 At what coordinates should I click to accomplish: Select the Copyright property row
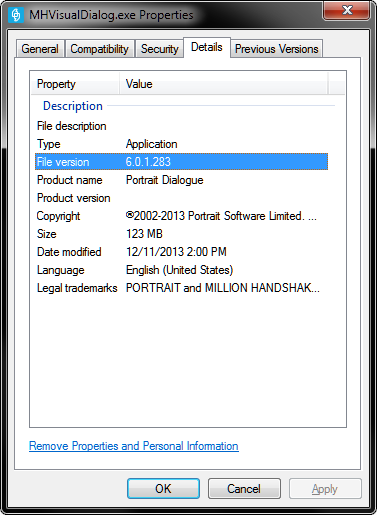tap(181, 216)
